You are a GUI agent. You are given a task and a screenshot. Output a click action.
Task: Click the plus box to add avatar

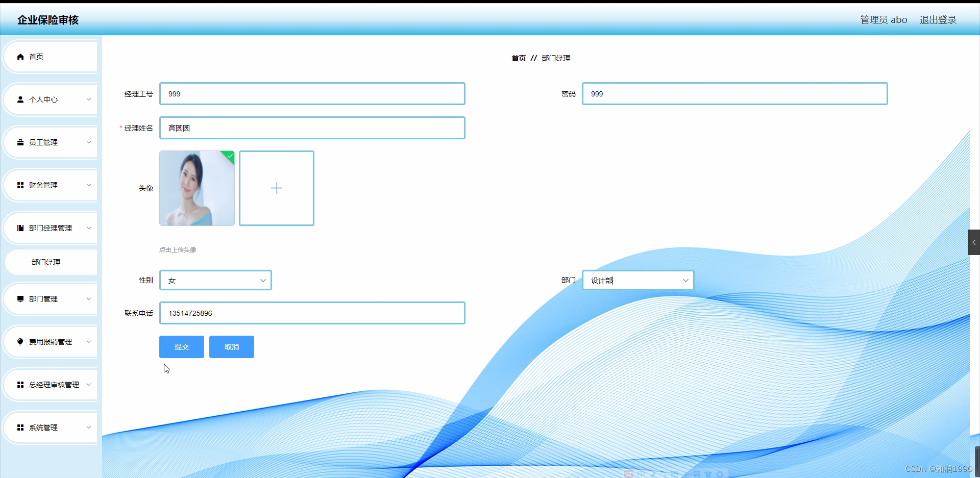[276, 188]
